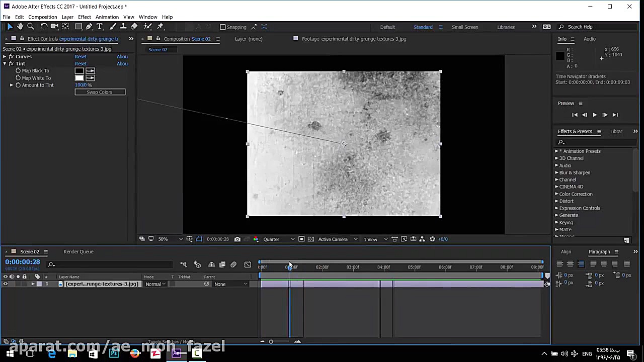Viewport: 644px width, 362px height.
Task: Select the Clone Stamp tool
Action: (123, 27)
